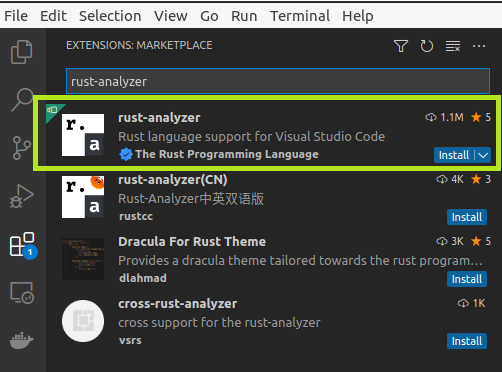The height and width of the screenshot is (372, 502).
Task: Open the Terminal menu
Action: [x=300, y=16]
